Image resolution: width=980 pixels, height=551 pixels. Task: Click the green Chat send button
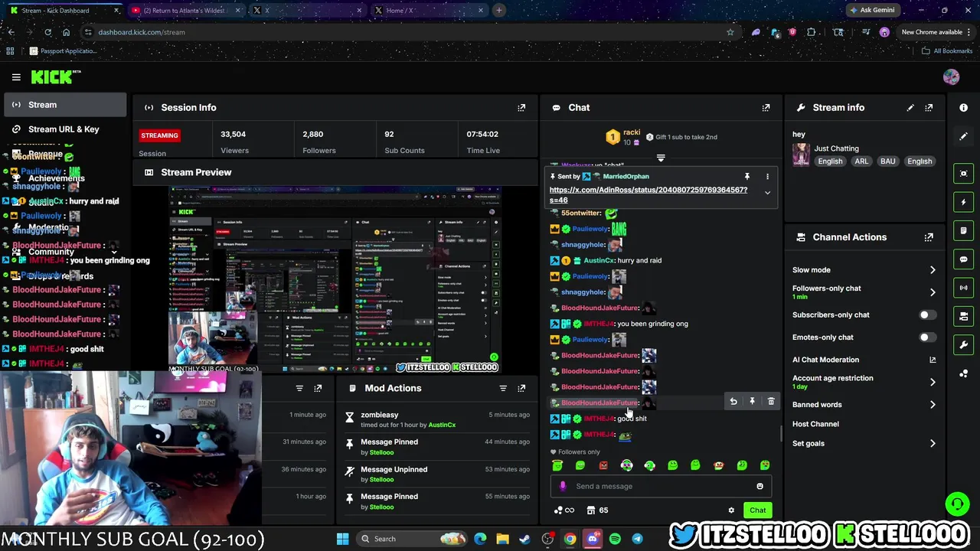click(x=757, y=510)
